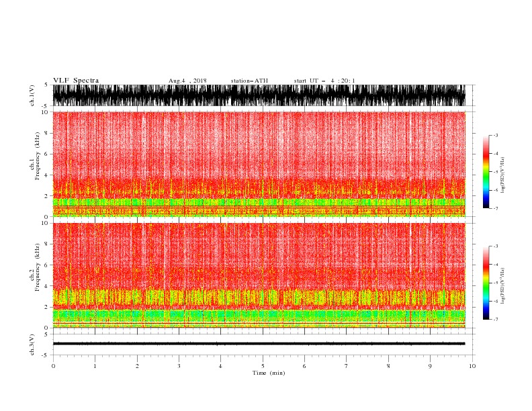Click the "station=ATH" header label
The width and height of the screenshot is (532, 411).
(x=249, y=81)
